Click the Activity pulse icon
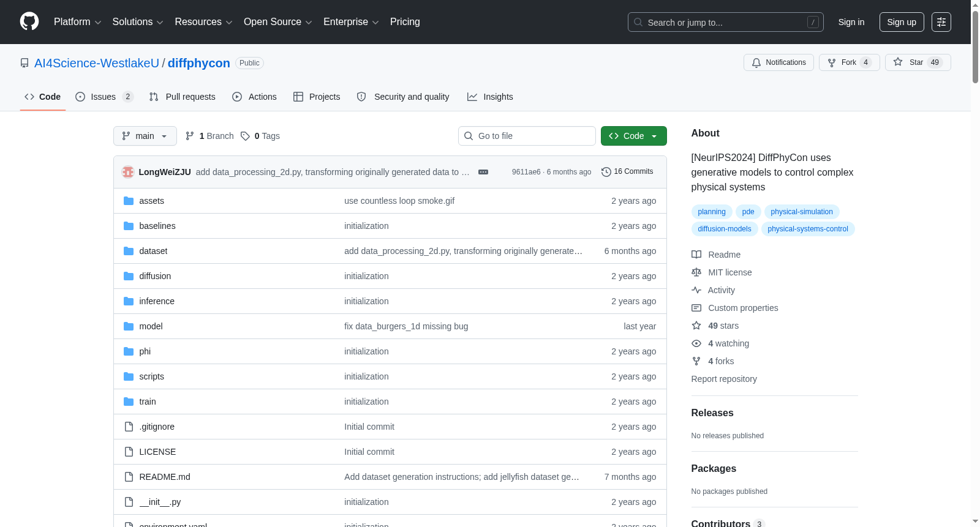This screenshot has height=527, width=980. (696, 290)
